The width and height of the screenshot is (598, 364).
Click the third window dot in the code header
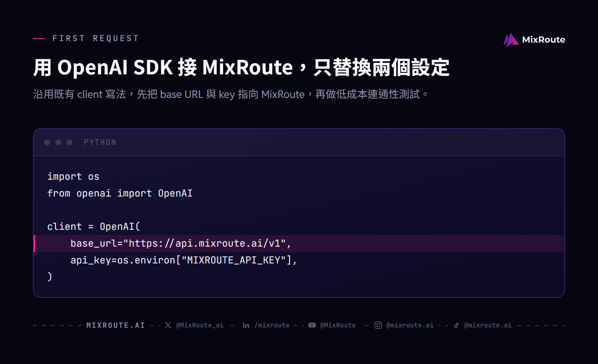pyautogui.click(x=70, y=142)
